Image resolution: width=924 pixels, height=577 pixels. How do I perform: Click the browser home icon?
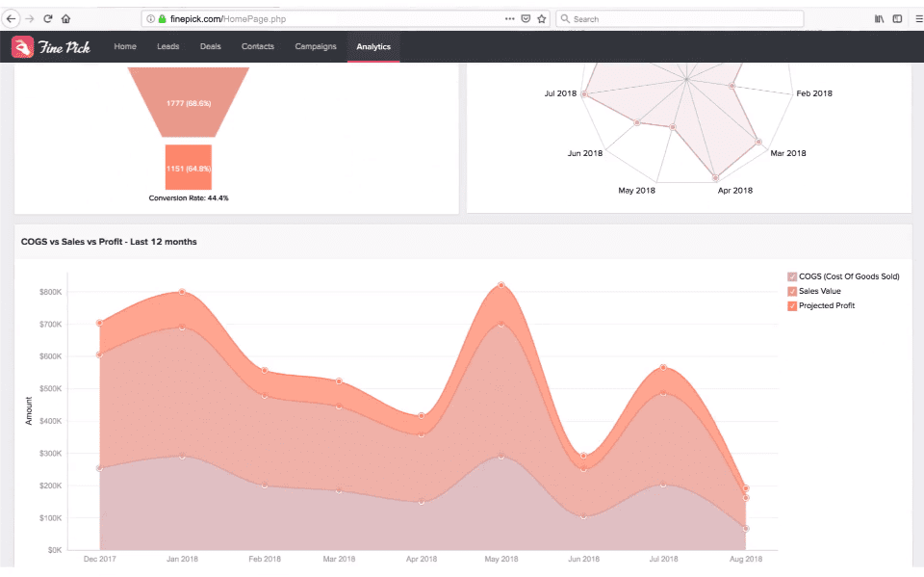tap(65, 18)
